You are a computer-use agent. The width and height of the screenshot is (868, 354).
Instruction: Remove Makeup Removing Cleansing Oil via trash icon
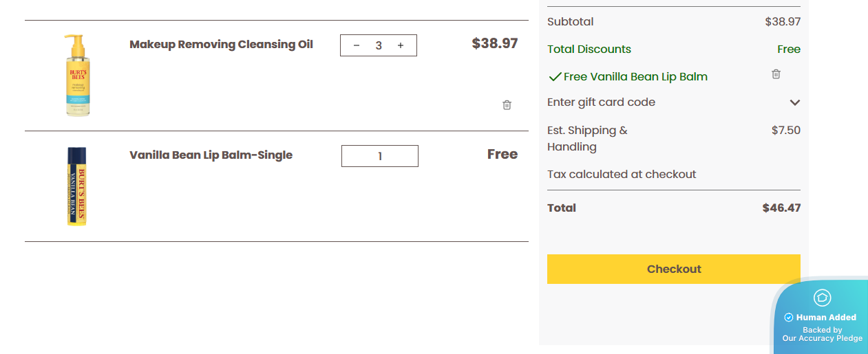pyautogui.click(x=507, y=105)
